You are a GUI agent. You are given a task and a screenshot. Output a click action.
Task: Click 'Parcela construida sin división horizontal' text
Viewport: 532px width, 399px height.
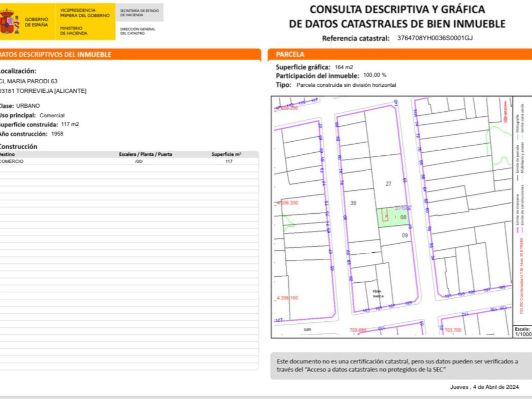346,85
